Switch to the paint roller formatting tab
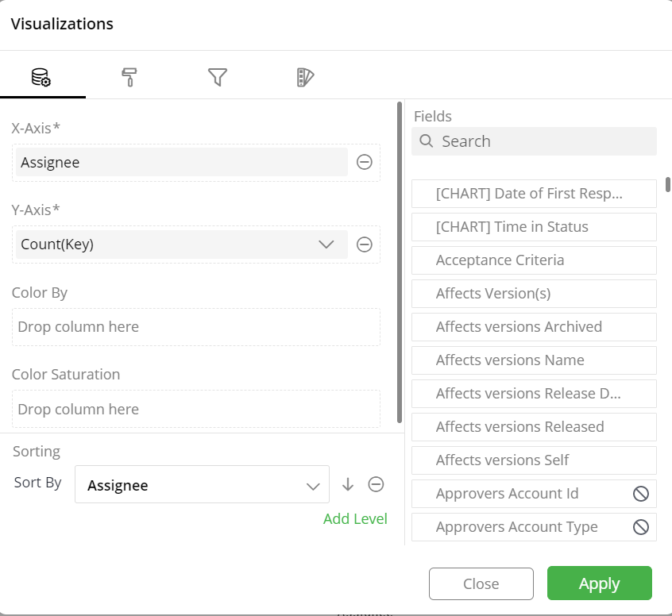Viewport: 672px width, 616px height. (x=129, y=78)
